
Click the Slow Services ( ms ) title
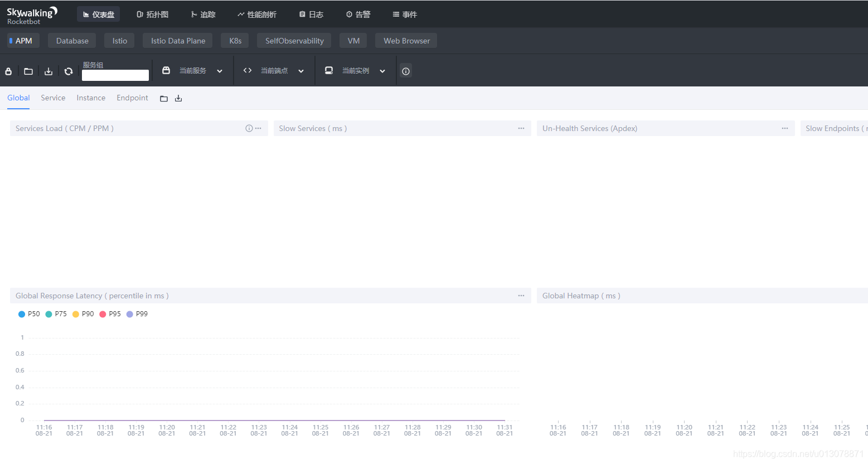click(313, 128)
